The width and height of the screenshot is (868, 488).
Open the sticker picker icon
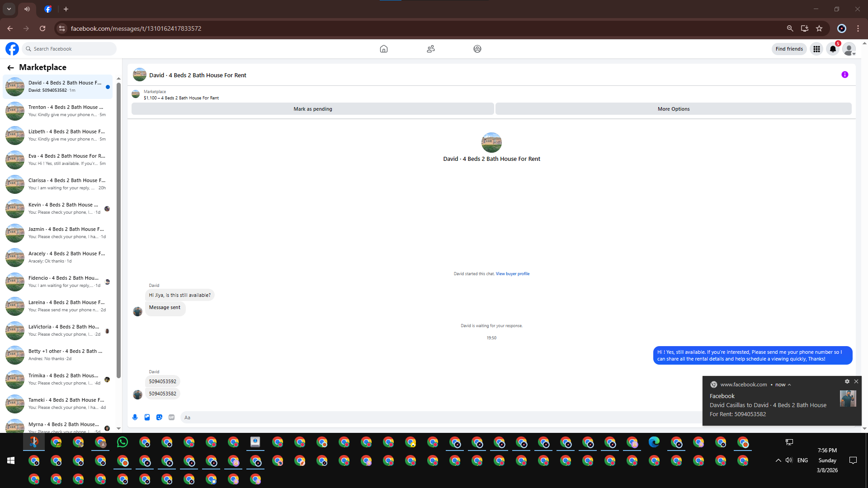click(159, 418)
